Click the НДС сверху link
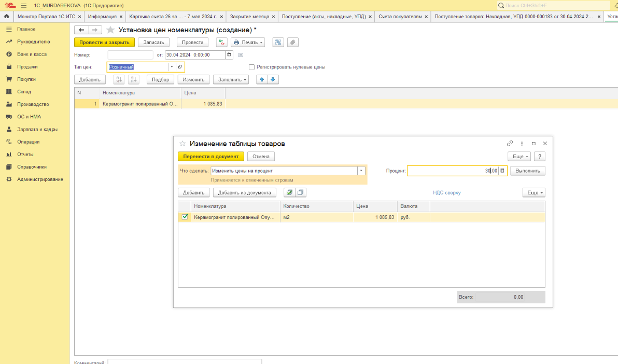The width and height of the screenshot is (618, 364). tap(446, 193)
